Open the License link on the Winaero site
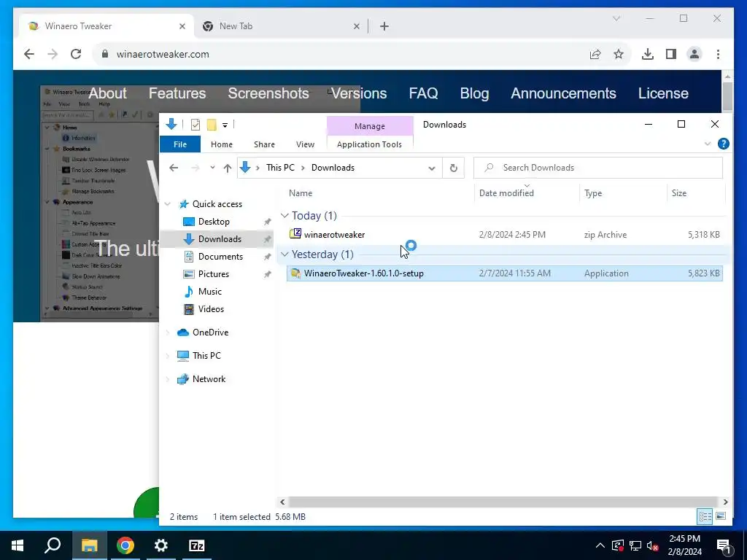The height and width of the screenshot is (560, 747). (x=663, y=93)
